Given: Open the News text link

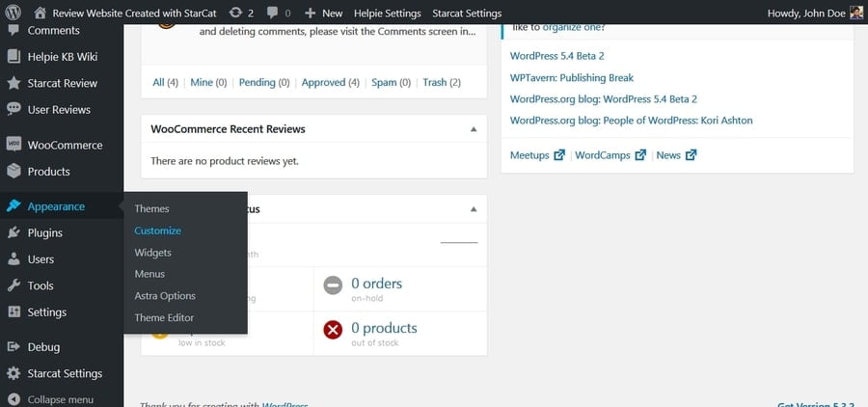Looking at the screenshot, I should [668, 155].
